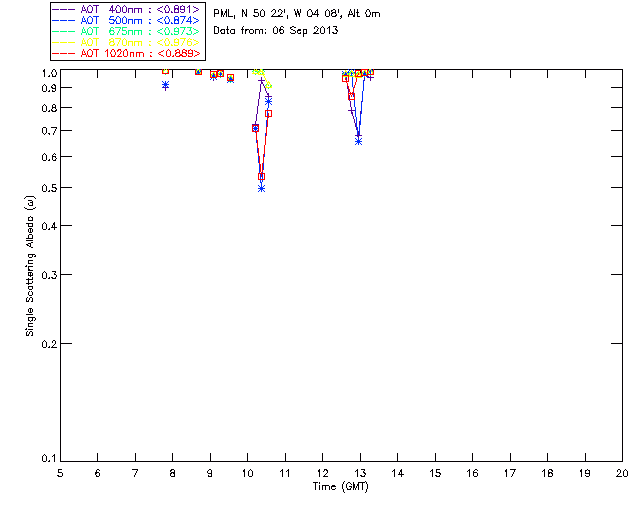The image size is (640, 512).
Task: Click the y-axis tick label "0.3"
Action: pyautogui.click(x=49, y=275)
